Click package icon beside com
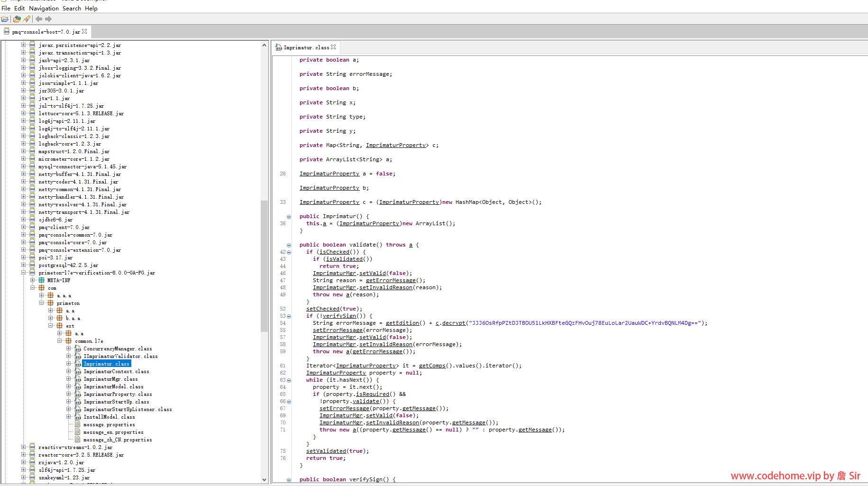868x486 pixels. [42, 288]
